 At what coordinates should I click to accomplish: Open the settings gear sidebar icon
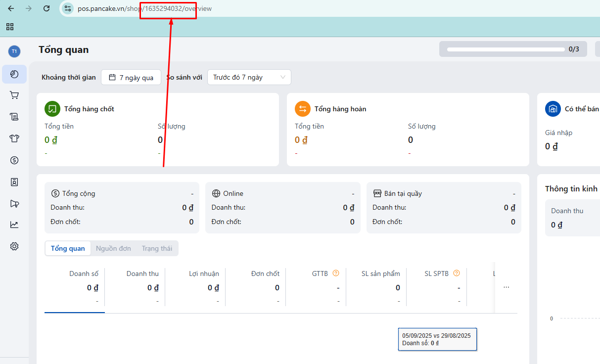(14, 246)
